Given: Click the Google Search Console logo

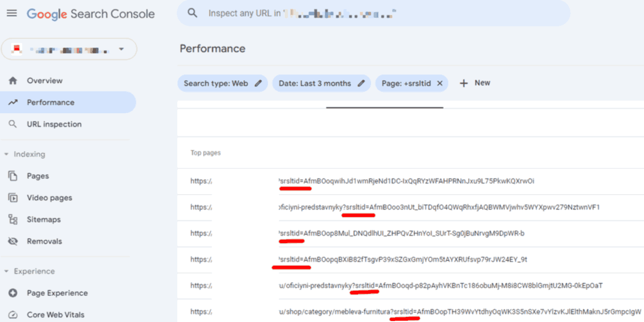Looking at the screenshot, I should click(x=91, y=14).
